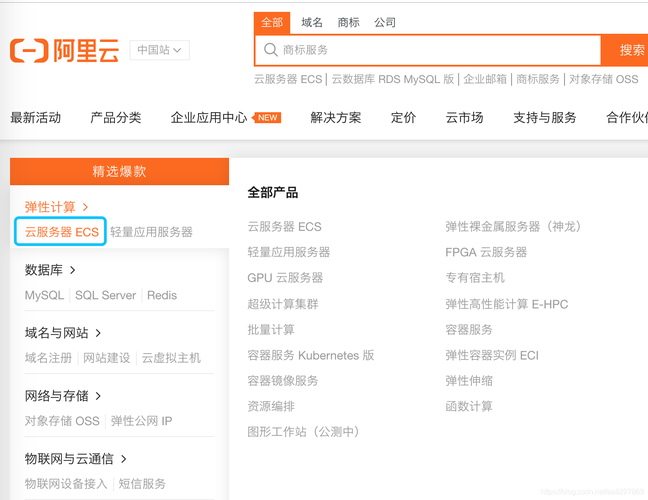Select the 商标 search tab
The image size is (648, 500).
coord(348,22)
